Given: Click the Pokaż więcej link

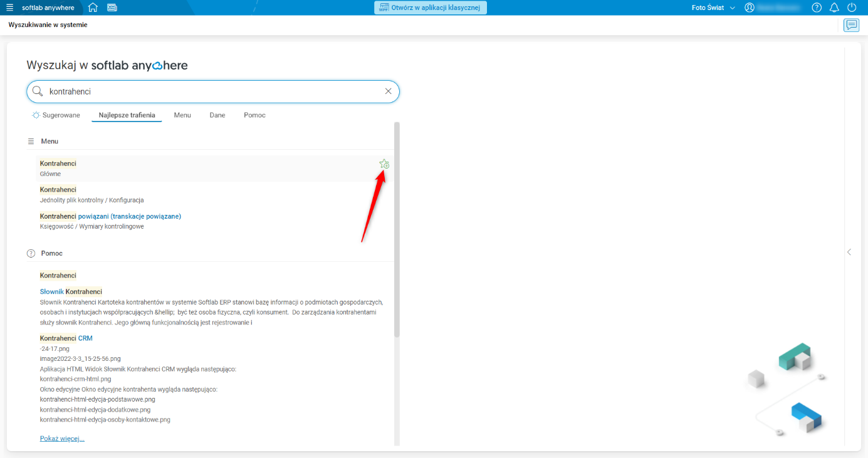Looking at the screenshot, I should pos(62,439).
